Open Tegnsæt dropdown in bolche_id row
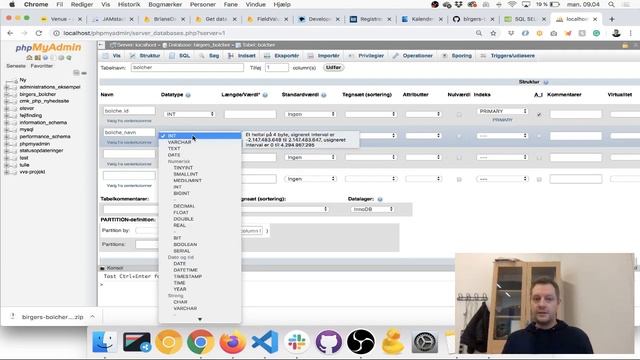The image size is (640, 360). click(x=370, y=114)
